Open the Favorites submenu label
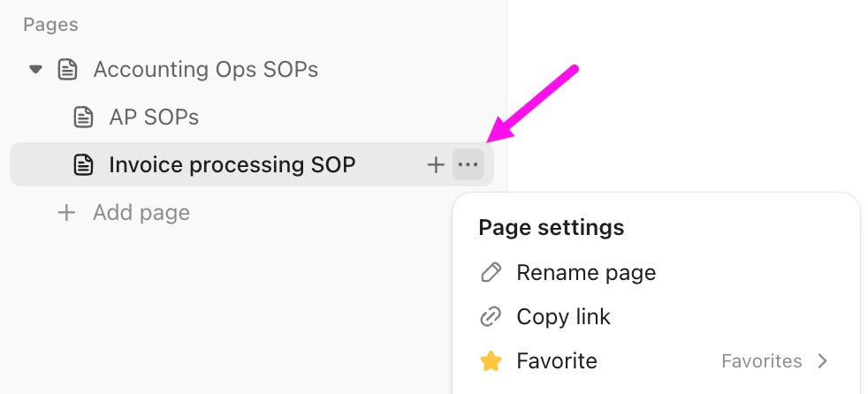This screenshot has height=394, width=868. (x=761, y=361)
